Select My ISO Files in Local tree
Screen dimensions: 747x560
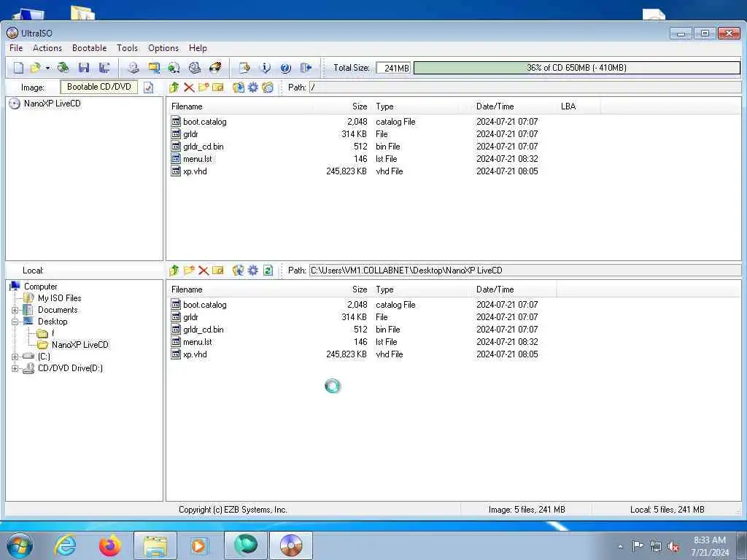pos(60,298)
